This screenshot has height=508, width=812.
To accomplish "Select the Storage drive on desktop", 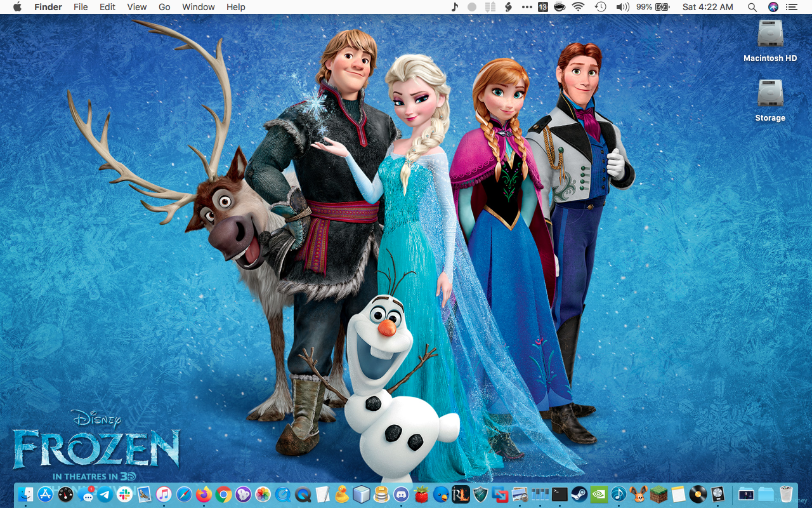I will click(770, 100).
